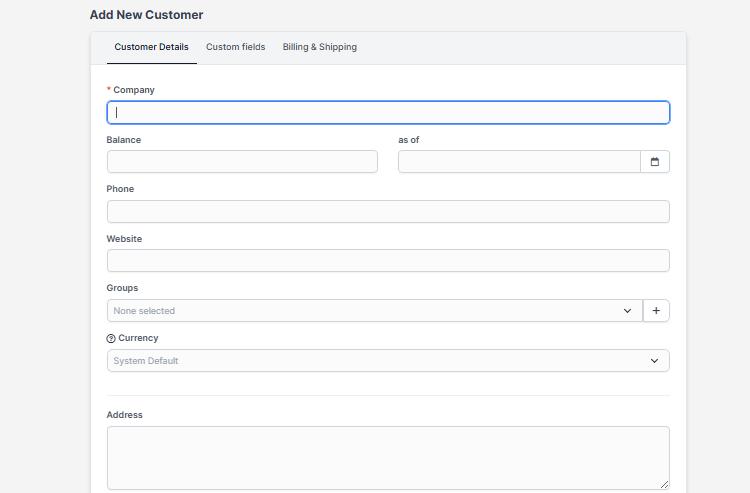Image resolution: width=750 pixels, height=493 pixels.
Task: Open the calendar date picker icon
Action: pos(655,162)
